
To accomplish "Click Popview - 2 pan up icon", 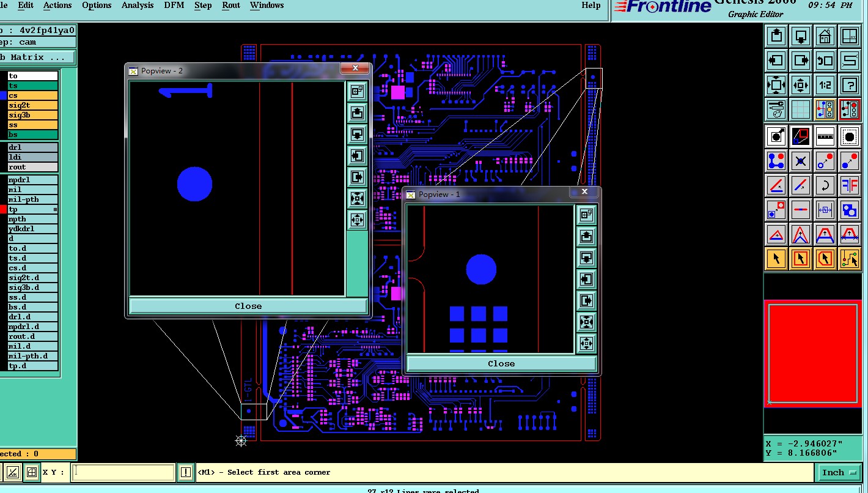I will click(358, 113).
